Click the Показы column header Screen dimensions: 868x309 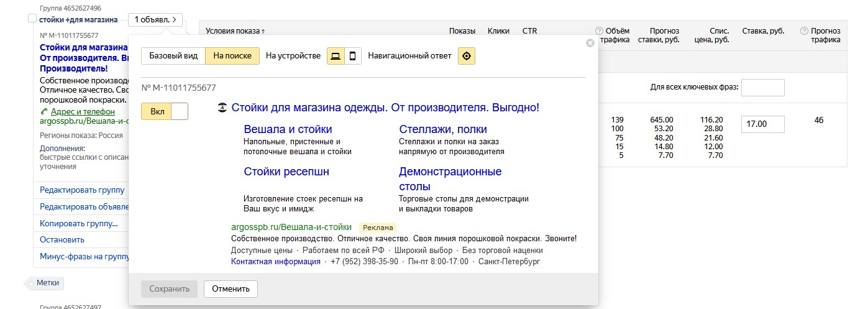(x=462, y=31)
